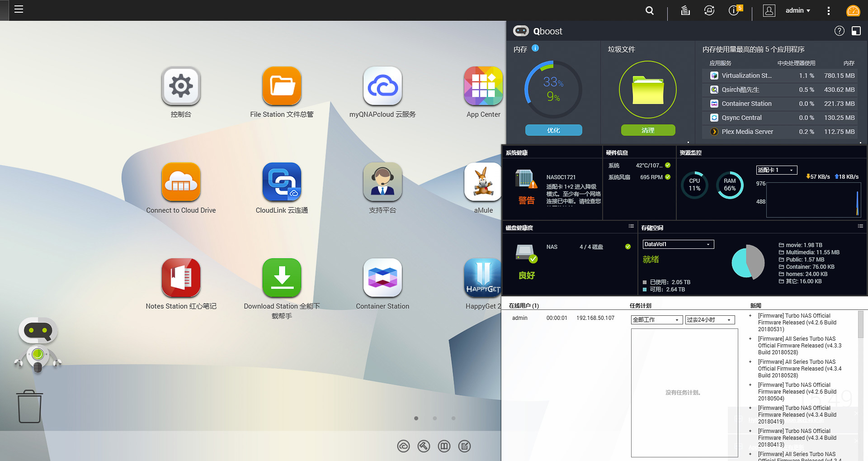The height and width of the screenshot is (461, 868).
Task: Expand news item v4.2.6 Build 20180531
Action: (750, 316)
